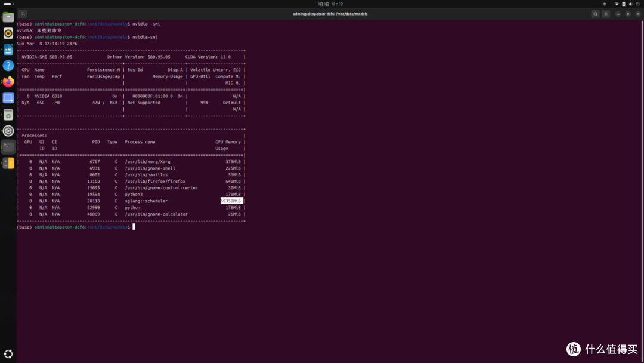Open LibreOffice Writer from the dock
Screen dimensions: 644x363
[8, 50]
